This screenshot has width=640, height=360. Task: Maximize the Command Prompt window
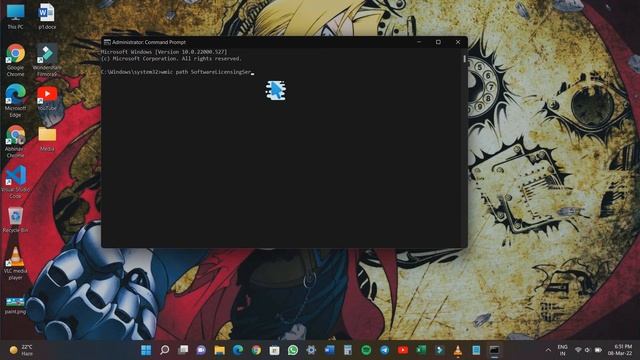coord(438,42)
